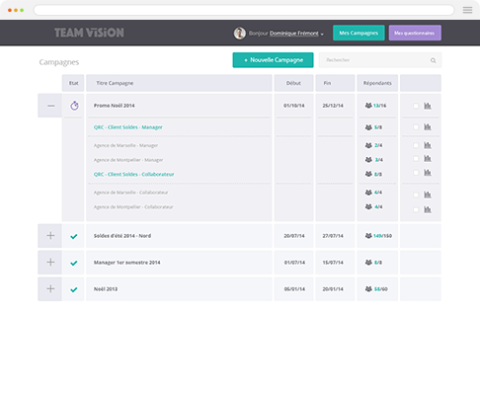Open chart icon for Agence de Montpellier Manager
Viewport: 480px width, 395px height.
(x=427, y=159)
